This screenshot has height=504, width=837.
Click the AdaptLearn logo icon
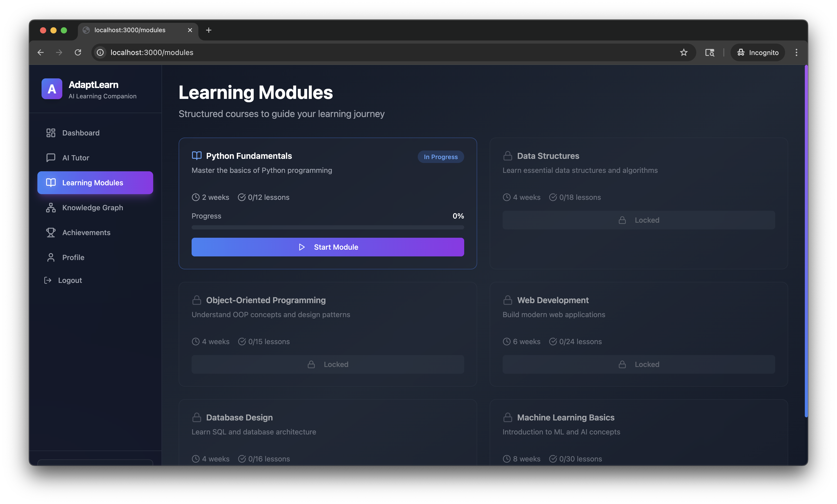tap(52, 89)
